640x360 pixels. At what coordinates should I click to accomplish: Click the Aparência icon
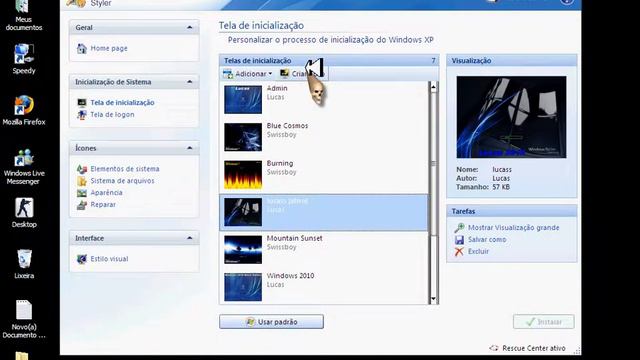pyautogui.click(x=82, y=193)
